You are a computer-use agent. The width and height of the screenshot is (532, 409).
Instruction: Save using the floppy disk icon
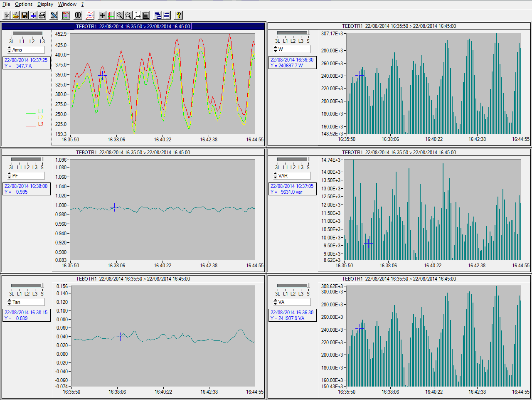25,15
